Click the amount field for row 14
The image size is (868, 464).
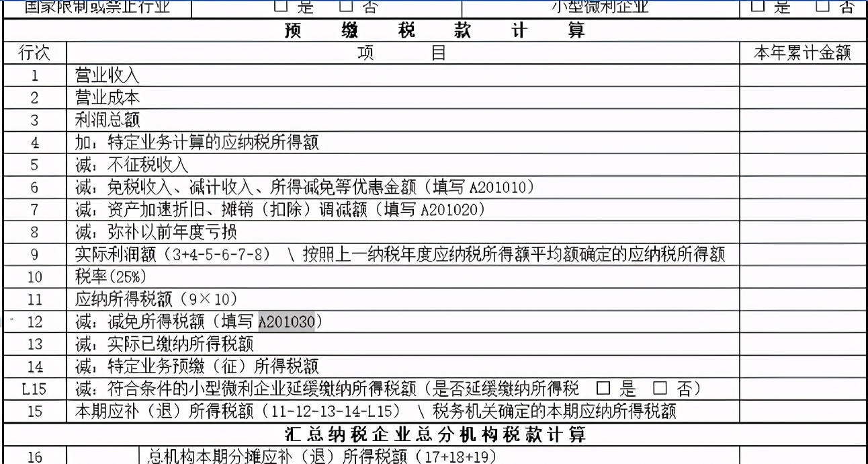(x=802, y=366)
